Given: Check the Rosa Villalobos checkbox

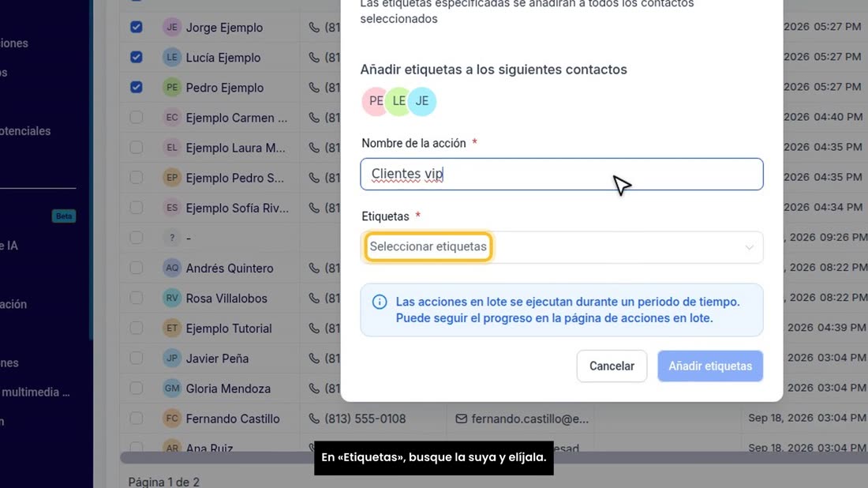Looking at the screenshot, I should 137,298.
